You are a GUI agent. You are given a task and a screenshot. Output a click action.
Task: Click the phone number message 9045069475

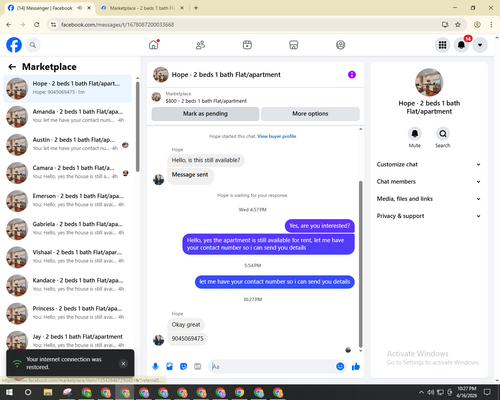click(x=187, y=339)
